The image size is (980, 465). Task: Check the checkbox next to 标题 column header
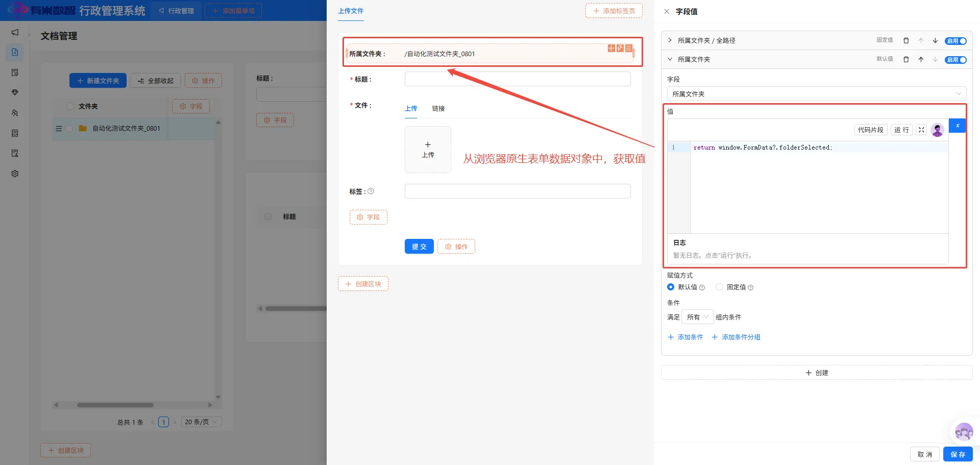point(267,216)
